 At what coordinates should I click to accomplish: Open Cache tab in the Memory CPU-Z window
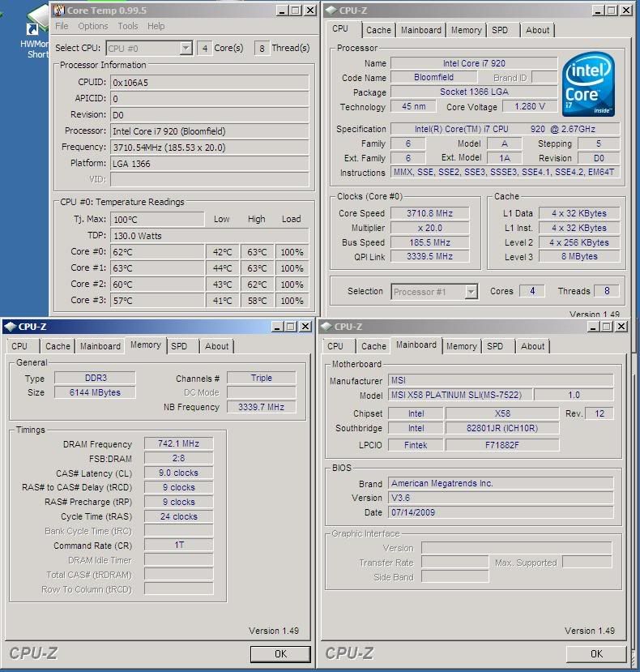[58, 346]
